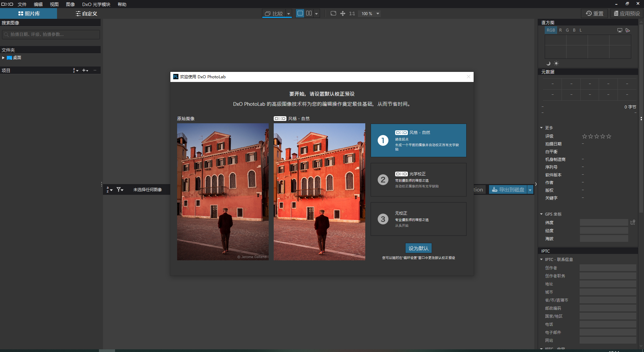
Task: Click the sort (a-z) icon in filmstrip
Action: pyautogui.click(x=108, y=189)
